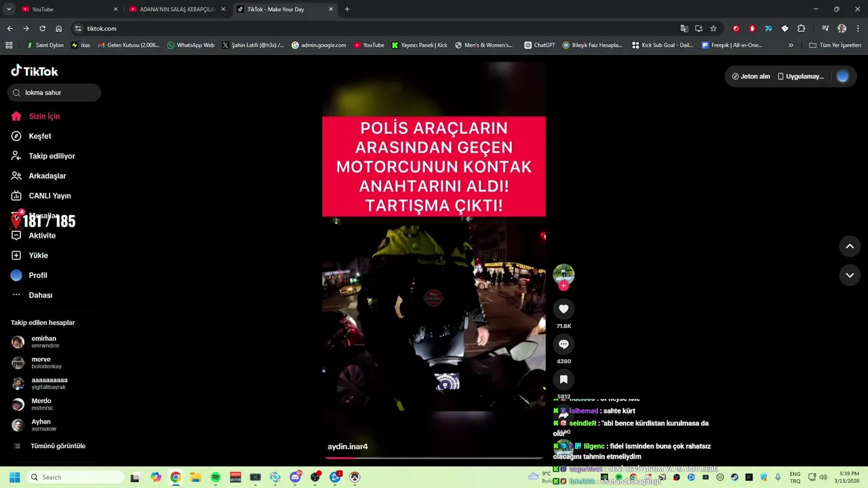
Task: Seek using the video progress bar
Action: pyautogui.click(x=434, y=458)
